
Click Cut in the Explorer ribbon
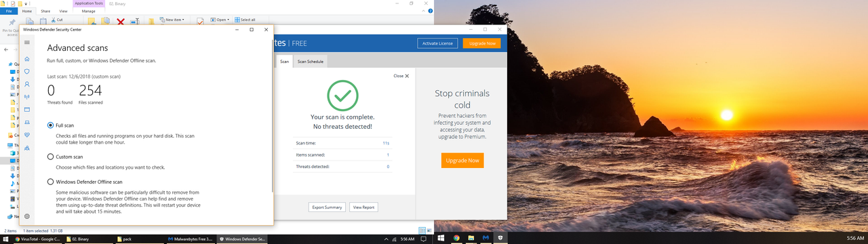(57, 20)
